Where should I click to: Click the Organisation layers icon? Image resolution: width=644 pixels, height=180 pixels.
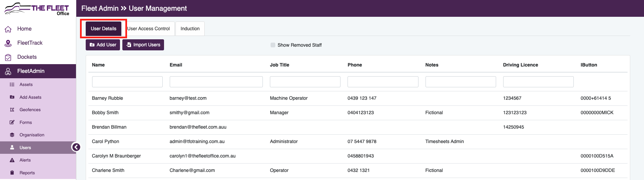12,135
